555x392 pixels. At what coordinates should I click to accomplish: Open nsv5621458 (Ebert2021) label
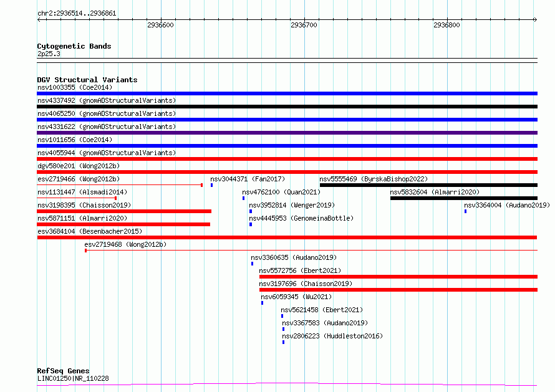(322, 310)
